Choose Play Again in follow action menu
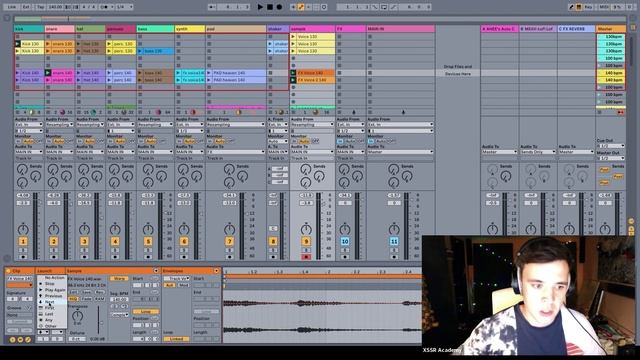640x360 pixels. [x=55, y=290]
